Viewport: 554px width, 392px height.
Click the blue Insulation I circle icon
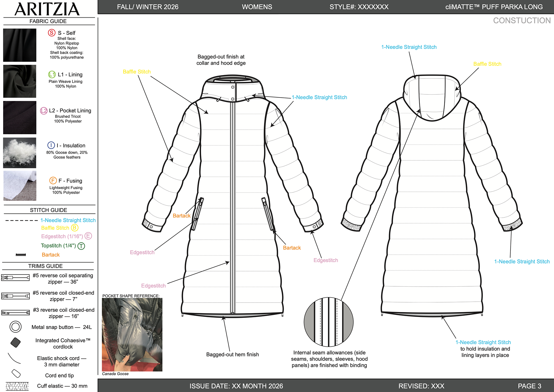pos(51,145)
